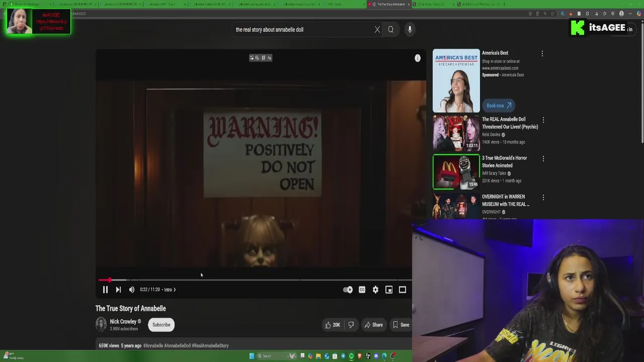Close The True Story of Annabelle tab
Viewport: 644px width, 362px height.
409,4
